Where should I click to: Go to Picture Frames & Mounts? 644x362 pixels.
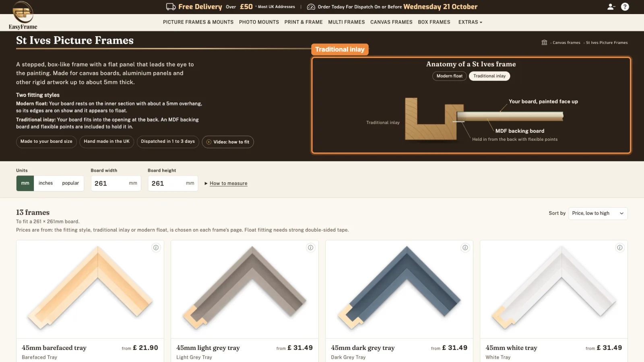[x=198, y=22]
